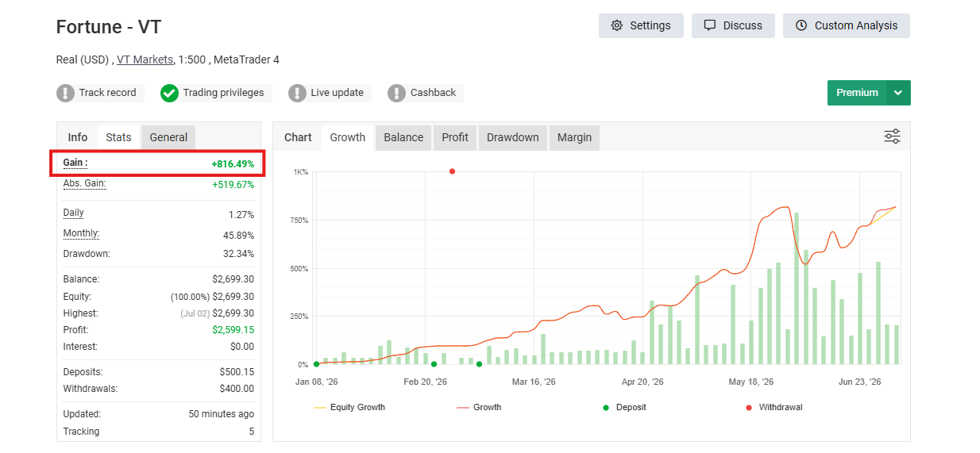Switch to the General tab

pyautogui.click(x=168, y=137)
